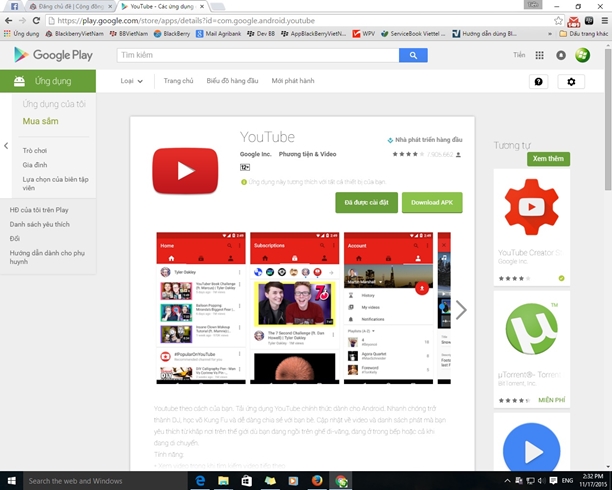Show hidden bookmarks with double chevron
Image resolution: width=612 pixels, height=490 pixels.
(550, 34)
